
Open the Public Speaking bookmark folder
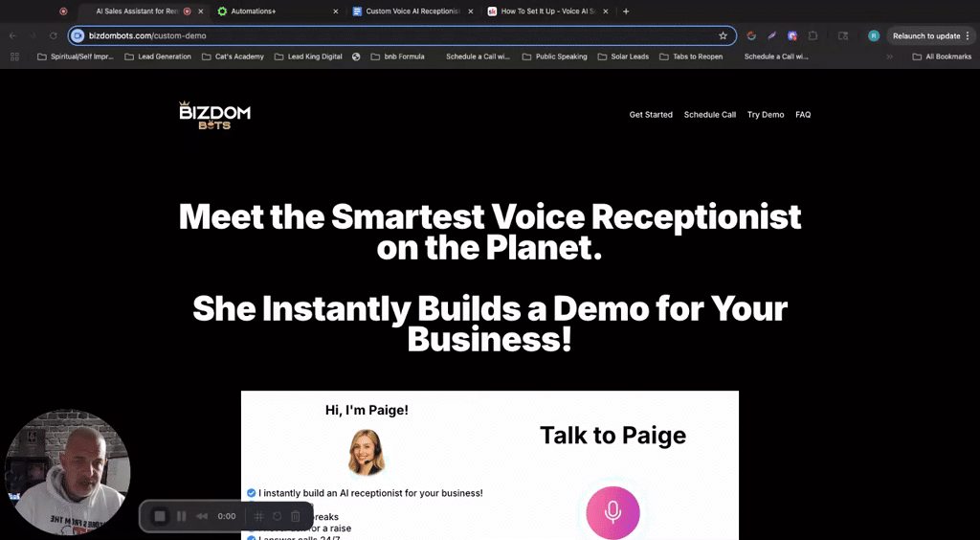[554, 56]
